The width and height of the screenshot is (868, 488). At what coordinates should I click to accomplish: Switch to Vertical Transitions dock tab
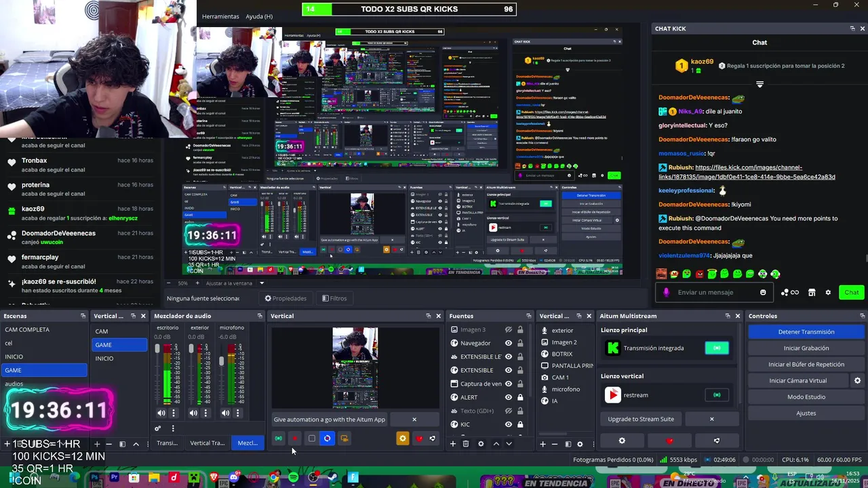click(x=207, y=443)
